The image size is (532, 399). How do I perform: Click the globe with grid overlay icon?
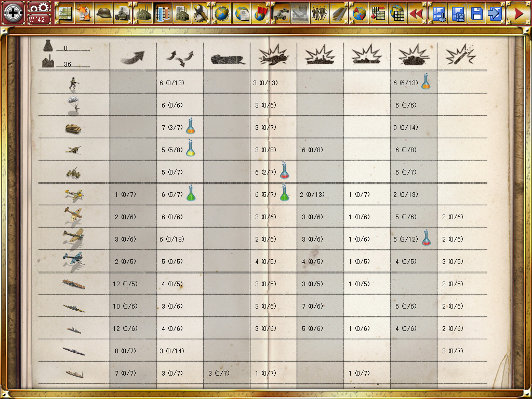click(x=397, y=13)
